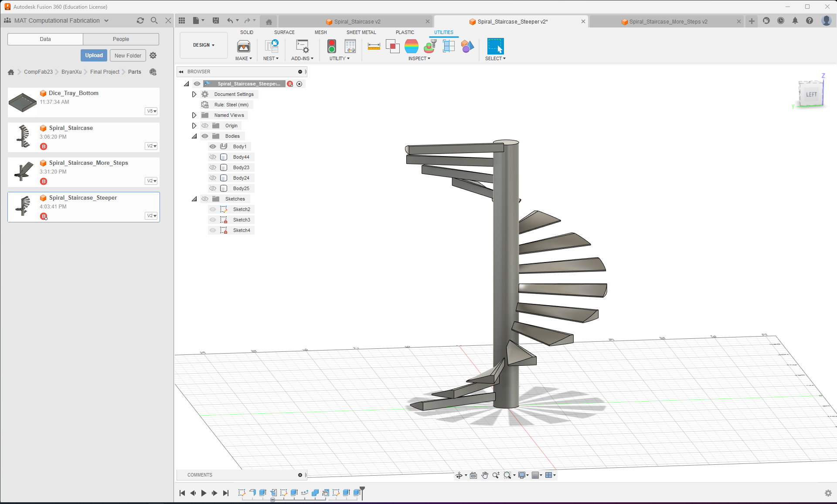The height and width of the screenshot is (504, 837).
Task: Open the Zebra Analysis rainbow icon
Action: (x=411, y=46)
